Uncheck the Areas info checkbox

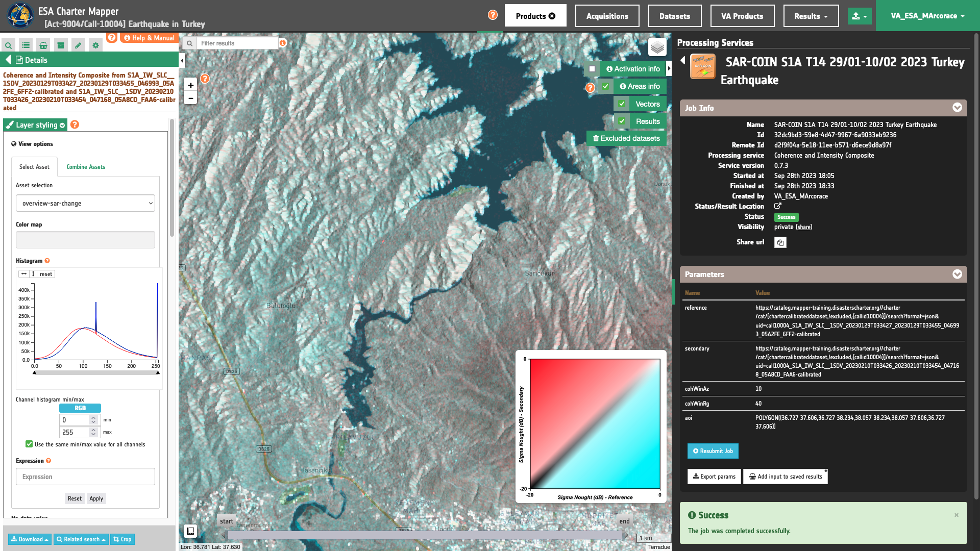pyautogui.click(x=605, y=86)
